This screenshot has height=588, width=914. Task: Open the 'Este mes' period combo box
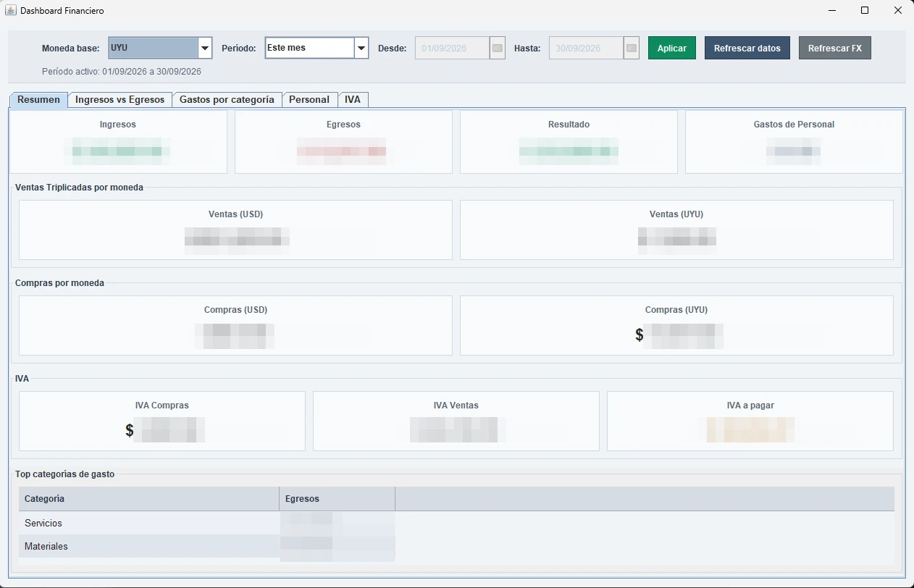(x=316, y=48)
